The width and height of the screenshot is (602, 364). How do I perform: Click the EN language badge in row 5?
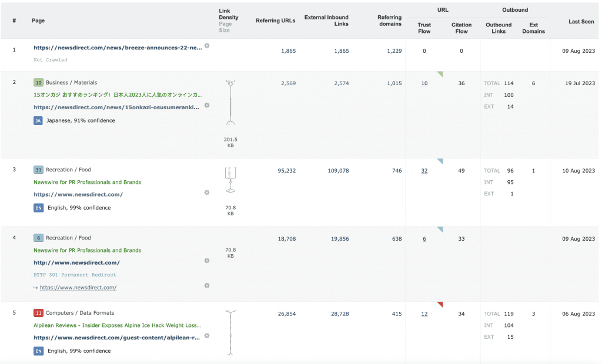[38, 351]
